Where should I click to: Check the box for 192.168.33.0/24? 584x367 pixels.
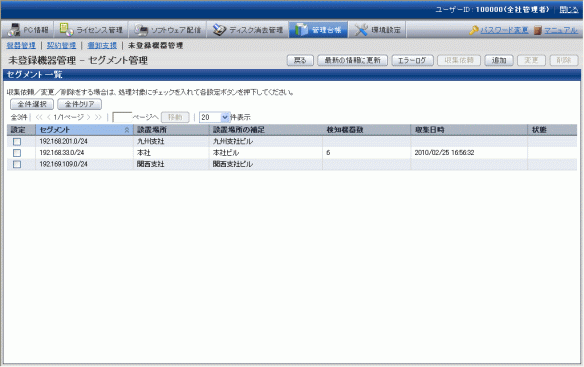point(17,153)
